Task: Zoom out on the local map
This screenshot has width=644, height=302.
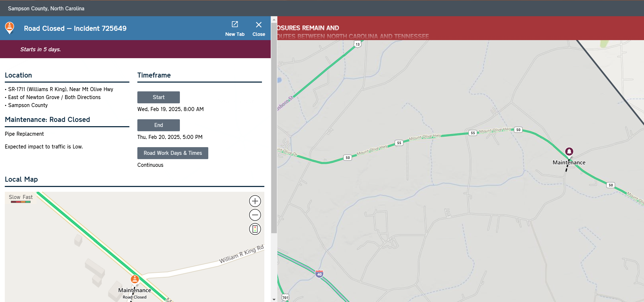Action: (x=255, y=215)
